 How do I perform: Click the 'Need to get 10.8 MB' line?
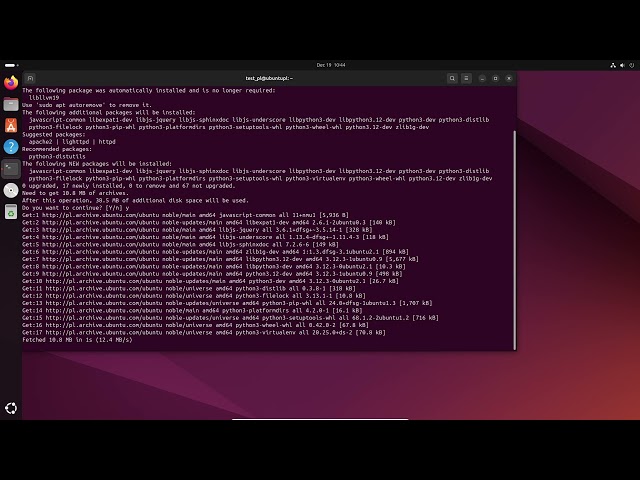click(x=76, y=193)
